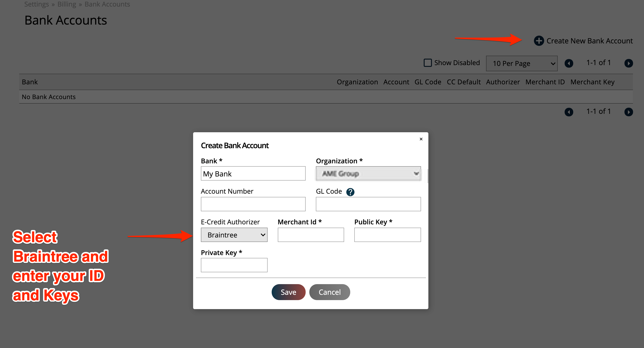Image resolution: width=644 pixels, height=348 pixels.
Task: Click the Merchant Id input field
Action: coord(311,235)
